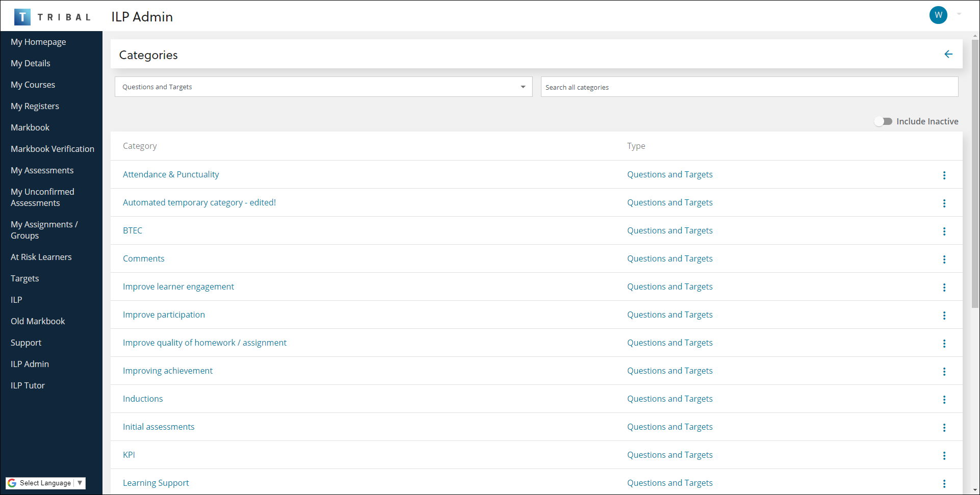Open the Attendance & Punctuality category
This screenshot has width=980, height=495.
[171, 174]
